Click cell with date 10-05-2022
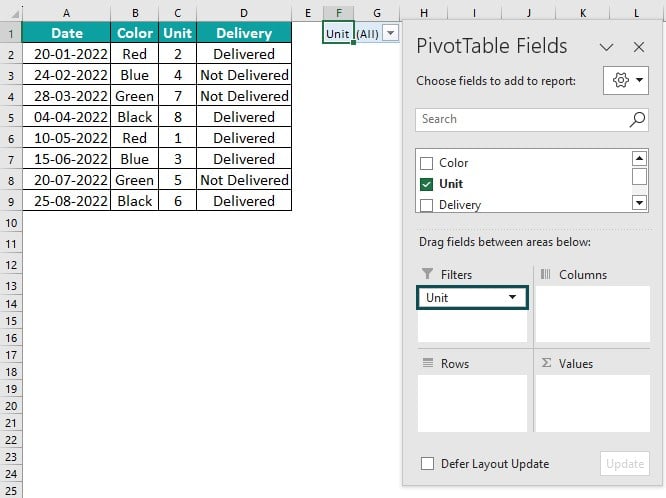This screenshot has height=498, width=666. [x=66, y=138]
